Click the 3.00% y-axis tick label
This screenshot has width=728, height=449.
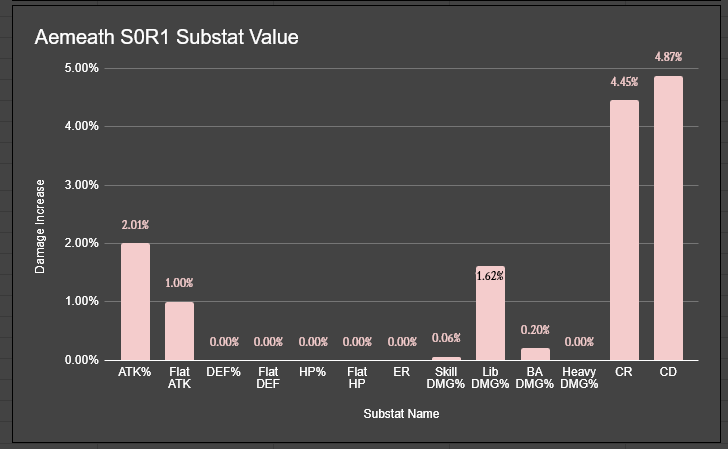pyautogui.click(x=82, y=185)
